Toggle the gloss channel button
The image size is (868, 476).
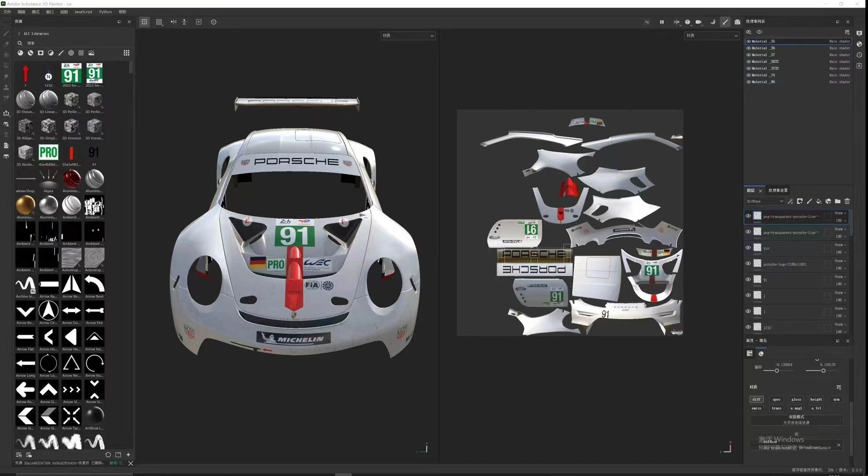[796, 399]
